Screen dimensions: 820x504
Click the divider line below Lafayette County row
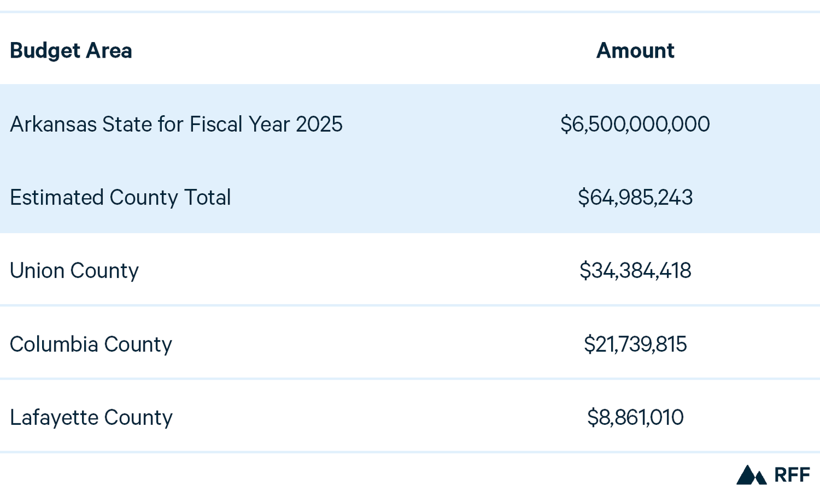(x=410, y=452)
